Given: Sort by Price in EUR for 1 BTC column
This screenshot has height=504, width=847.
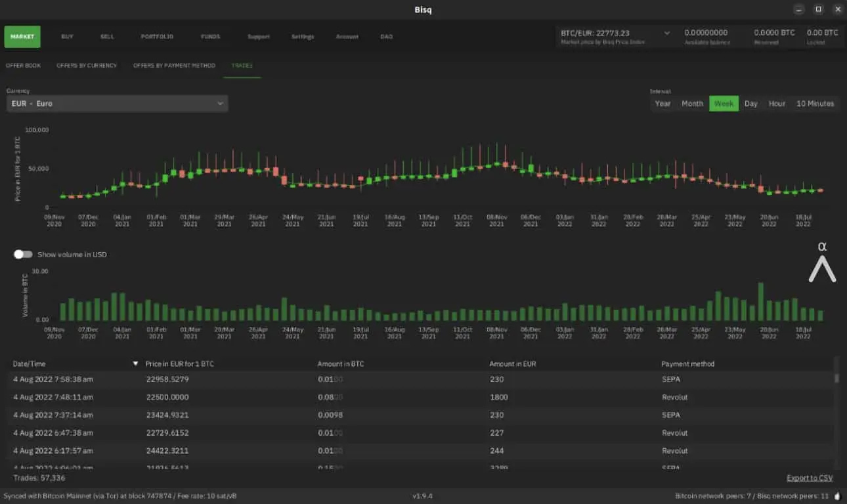Looking at the screenshot, I should [x=179, y=364].
